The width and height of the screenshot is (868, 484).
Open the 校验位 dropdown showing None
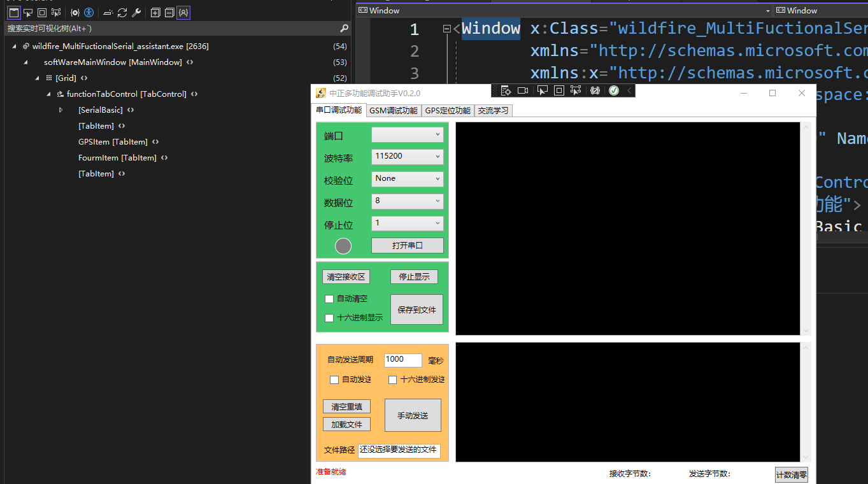point(408,179)
